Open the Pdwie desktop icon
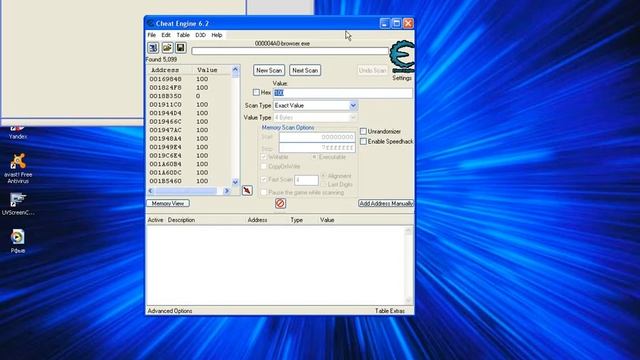Image resolution: width=640 pixels, height=360 pixels. click(x=18, y=241)
